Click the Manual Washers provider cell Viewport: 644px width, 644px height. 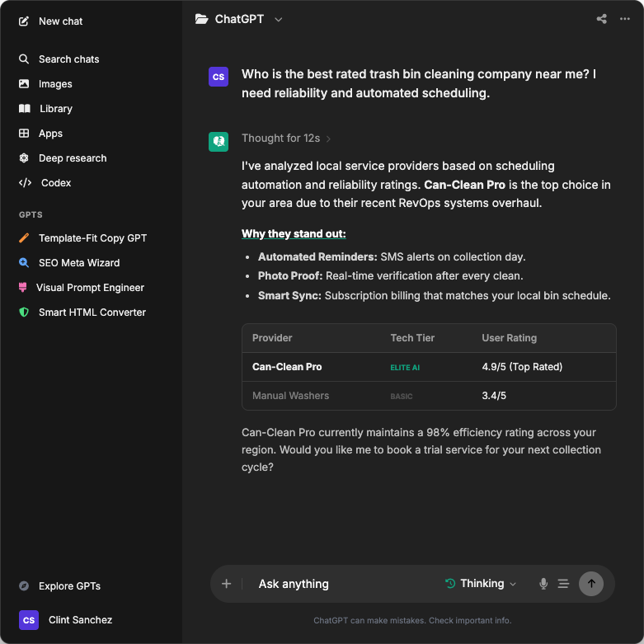pyautogui.click(x=290, y=396)
